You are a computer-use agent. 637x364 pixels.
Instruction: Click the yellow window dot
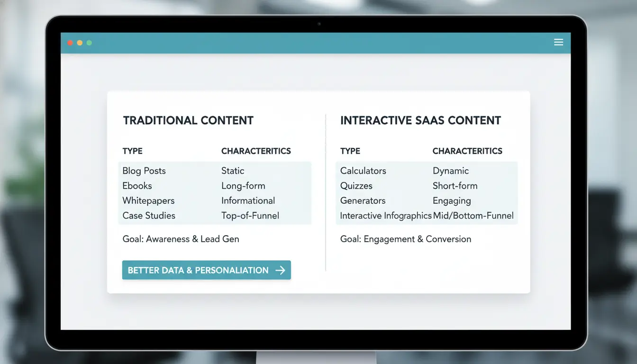point(80,43)
